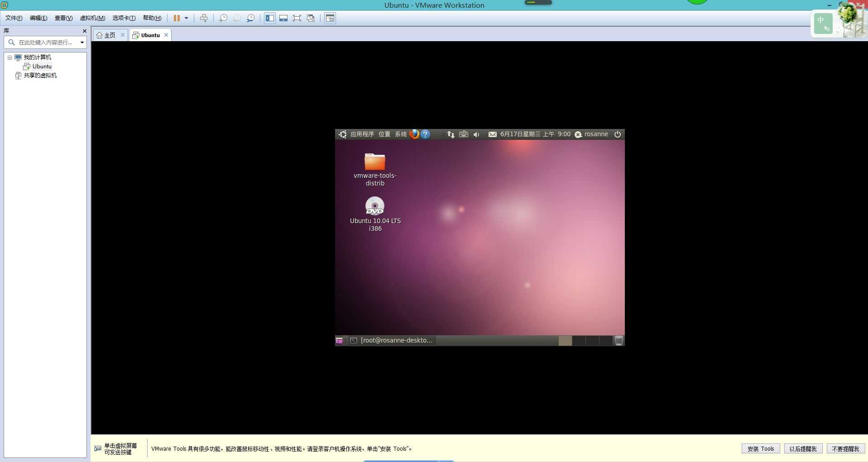The width and height of the screenshot is (868, 462).
Task: Click the date and time 6月17日星期三 clock
Action: tap(535, 134)
